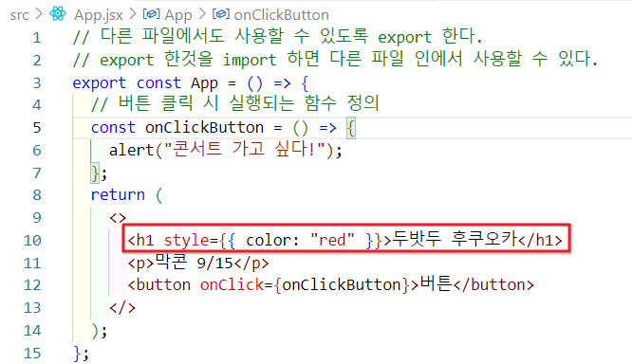The image size is (632, 364).
Task: Click 'const' keyword on line 3
Action: pos(158,83)
